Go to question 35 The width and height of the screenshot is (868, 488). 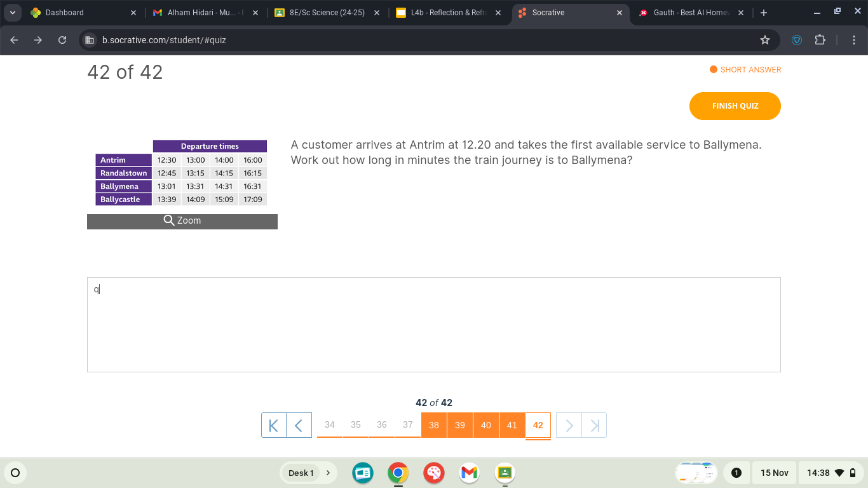(x=356, y=425)
